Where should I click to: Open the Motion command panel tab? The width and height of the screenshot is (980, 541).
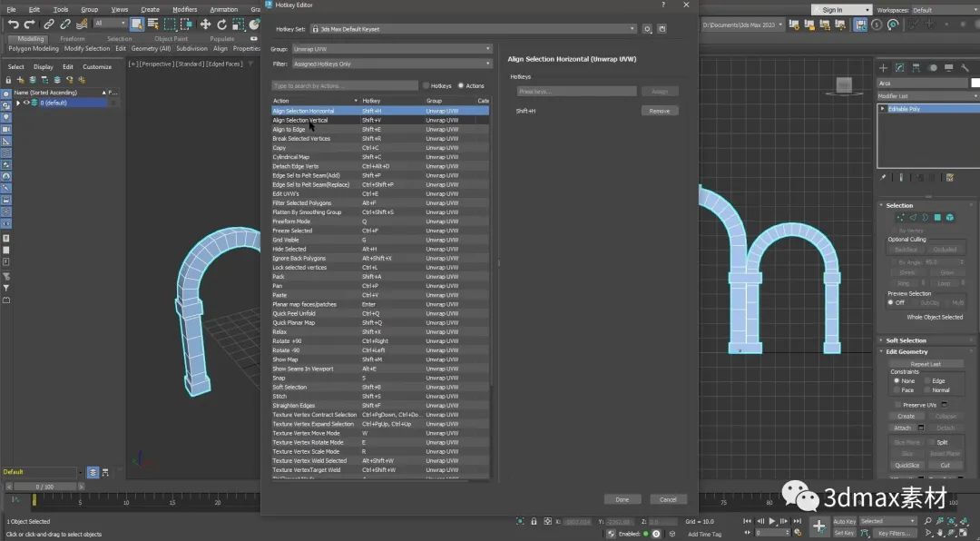tap(933, 67)
